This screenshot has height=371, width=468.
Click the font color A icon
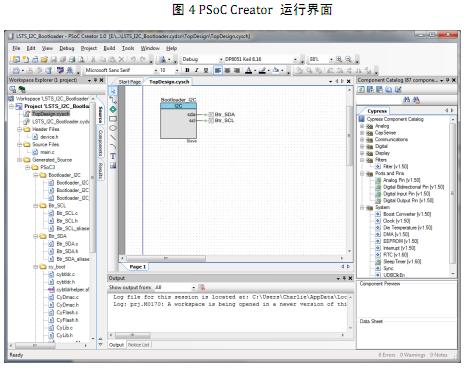click(248, 70)
